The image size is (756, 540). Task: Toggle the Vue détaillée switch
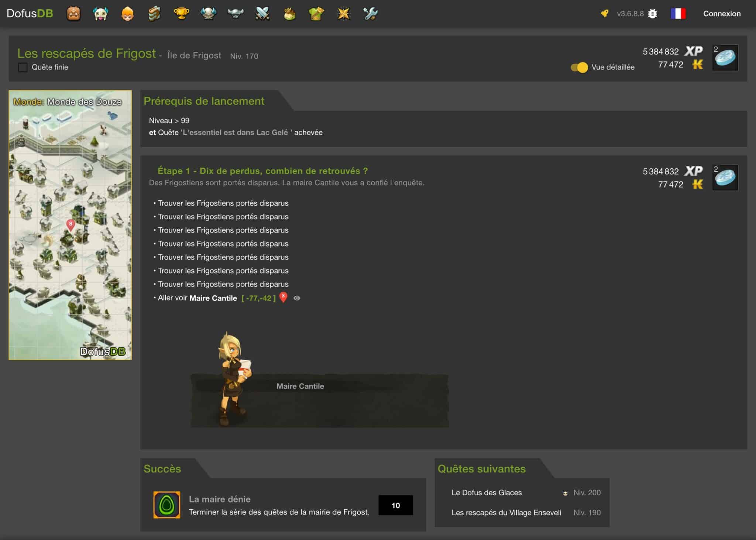coord(579,67)
